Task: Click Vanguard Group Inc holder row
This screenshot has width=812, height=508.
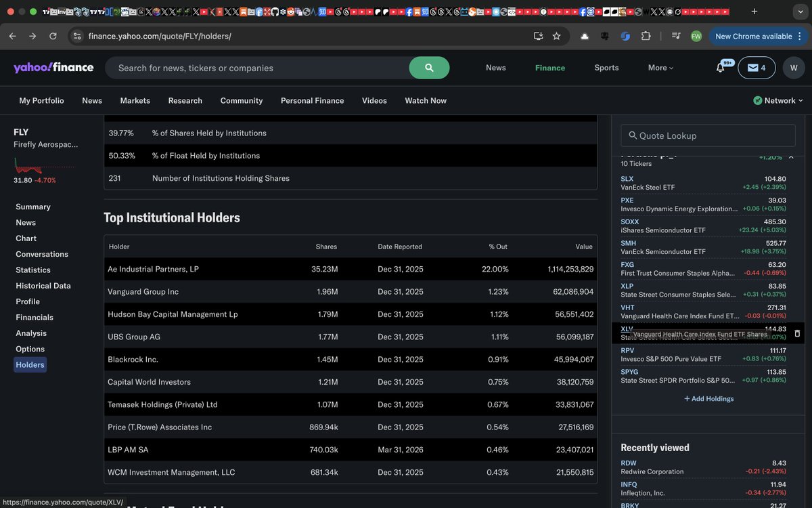Action: (351, 291)
